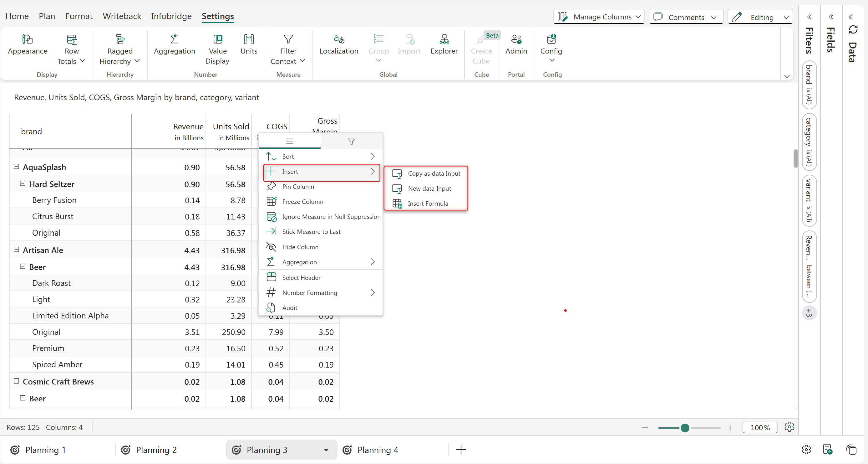
Task: Open the Admin portal icon
Action: (x=516, y=40)
